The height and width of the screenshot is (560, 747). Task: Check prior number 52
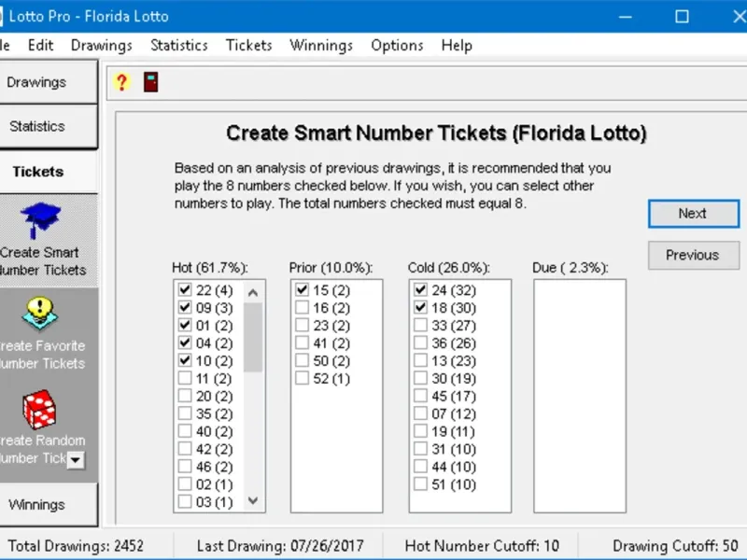[302, 378]
